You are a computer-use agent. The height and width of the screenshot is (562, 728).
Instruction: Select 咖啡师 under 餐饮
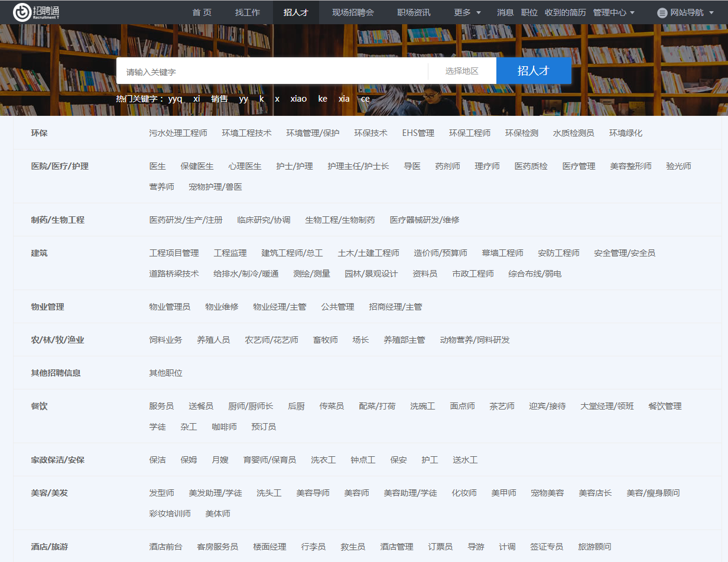pos(224,427)
